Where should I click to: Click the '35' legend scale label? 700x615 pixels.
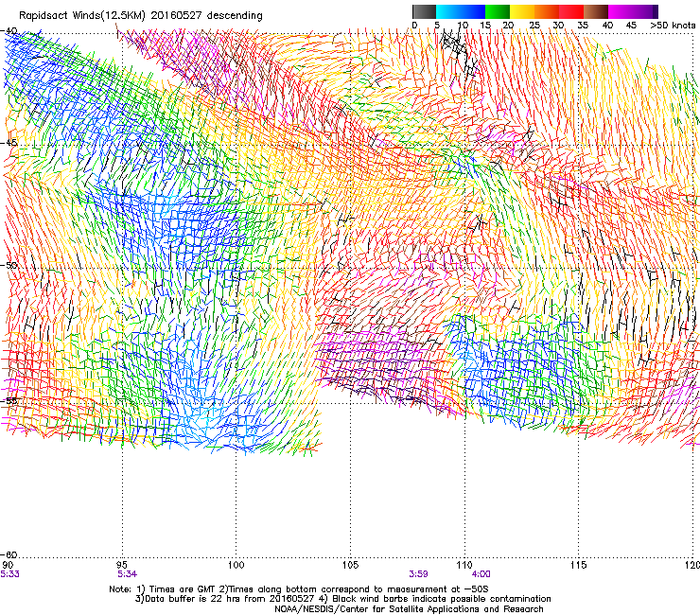point(583,26)
